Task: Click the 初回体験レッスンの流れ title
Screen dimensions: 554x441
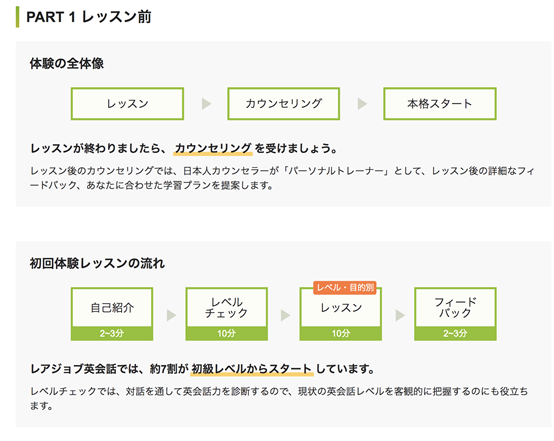Action: click(x=97, y=263)
